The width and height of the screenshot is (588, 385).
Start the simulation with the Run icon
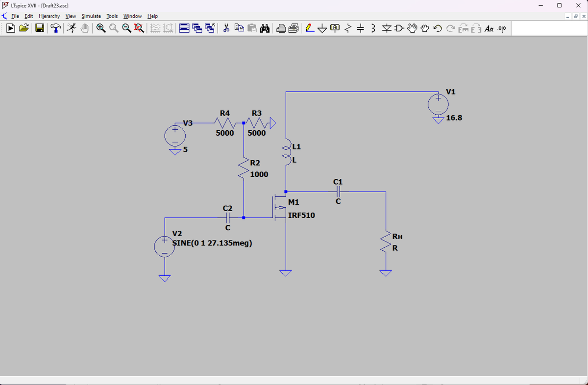coord(11,28)
